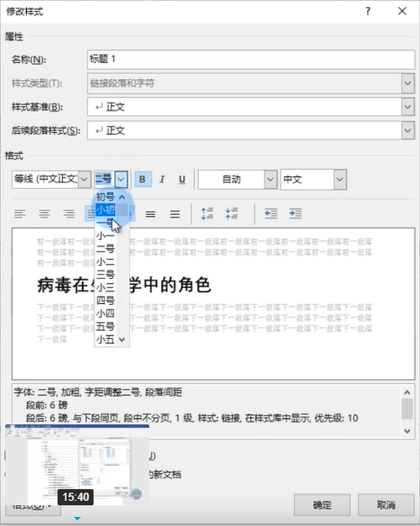Select font size 初号 from list
Screen dimensions: 420x526
point(105,197)
